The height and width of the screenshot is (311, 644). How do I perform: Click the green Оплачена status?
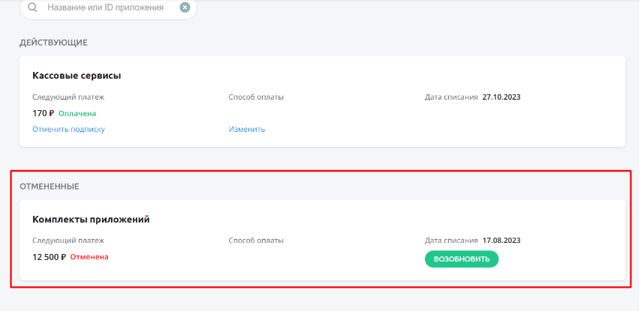point(77,114)
